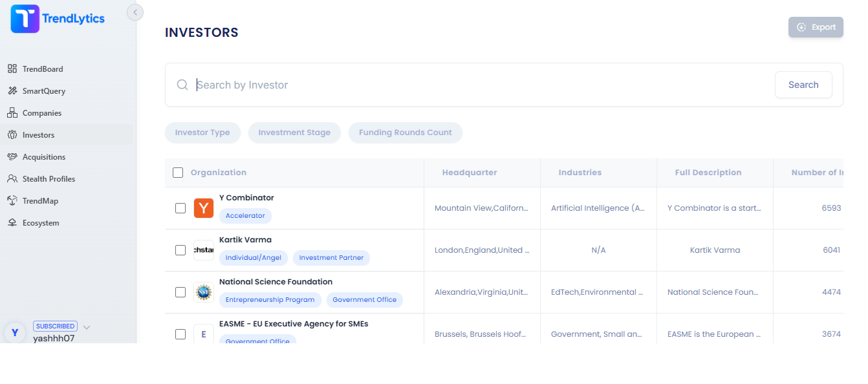
Task: Open TrendBoard from the sidebar
Action: 43,69
